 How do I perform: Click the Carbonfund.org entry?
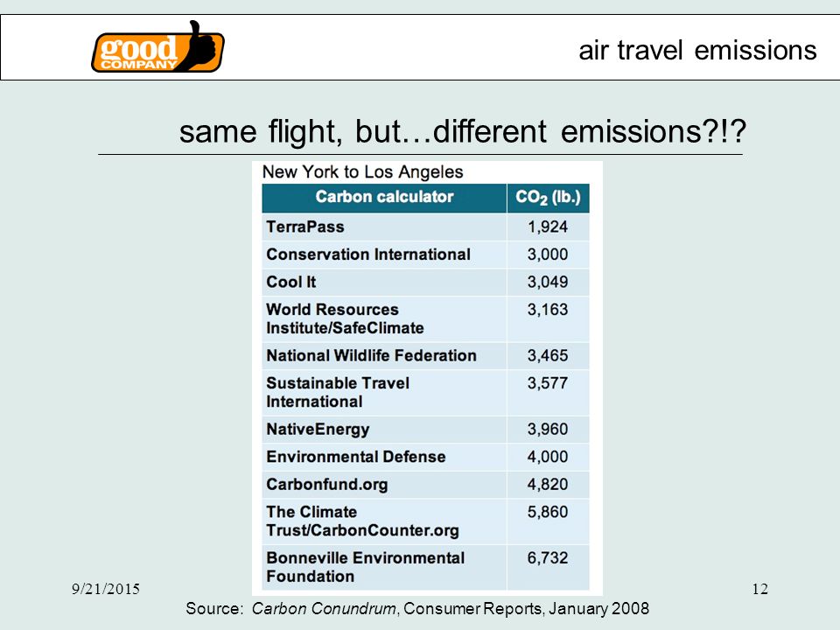click(326, 485)
